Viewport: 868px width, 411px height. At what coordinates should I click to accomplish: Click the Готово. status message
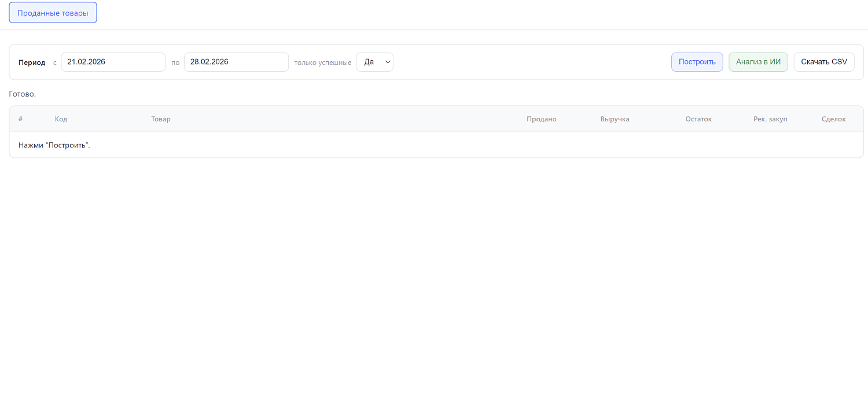point(23,94)
